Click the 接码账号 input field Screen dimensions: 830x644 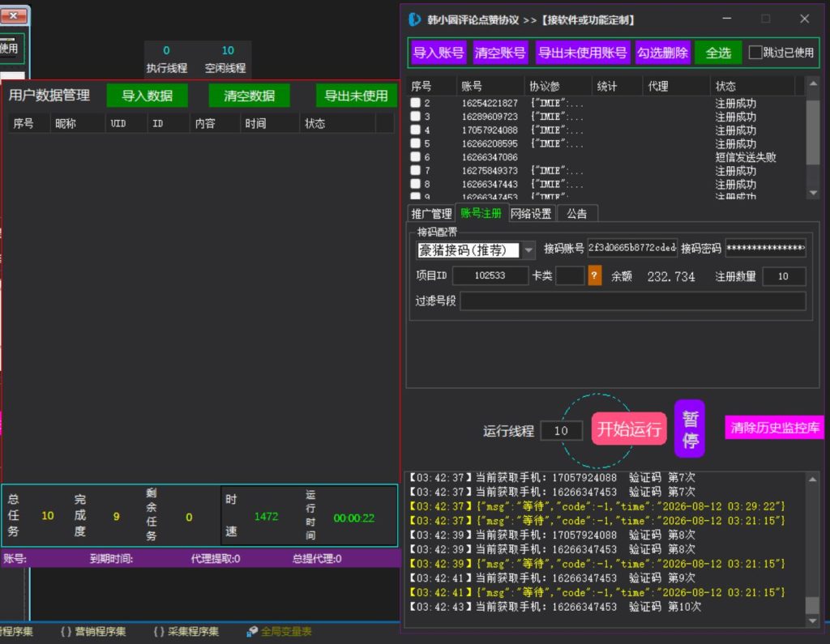tap(632, 248)
